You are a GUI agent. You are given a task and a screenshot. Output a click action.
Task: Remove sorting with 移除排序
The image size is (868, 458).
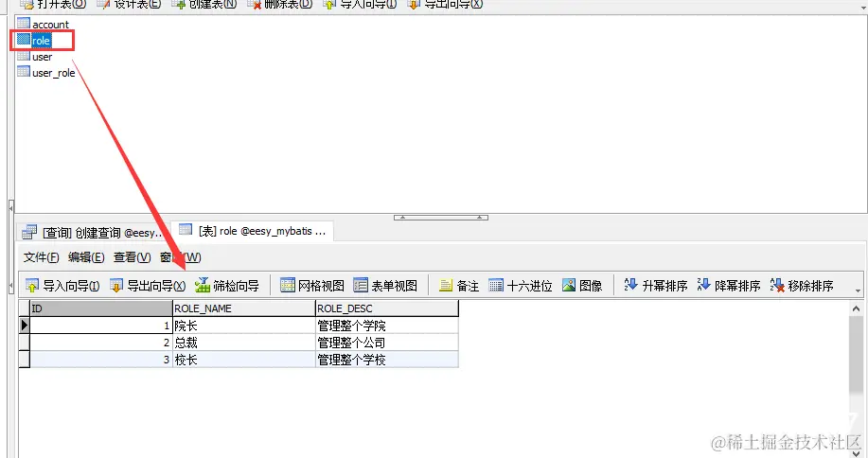802,286
